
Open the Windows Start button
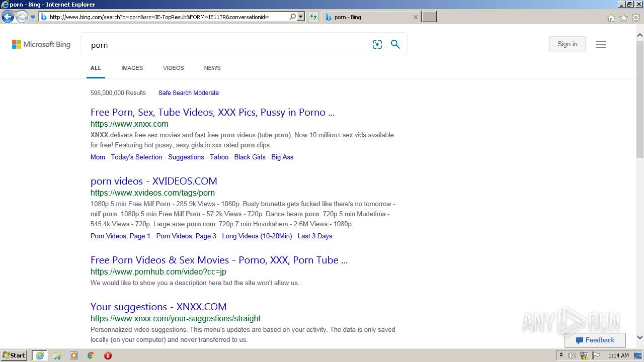(14, 355)
